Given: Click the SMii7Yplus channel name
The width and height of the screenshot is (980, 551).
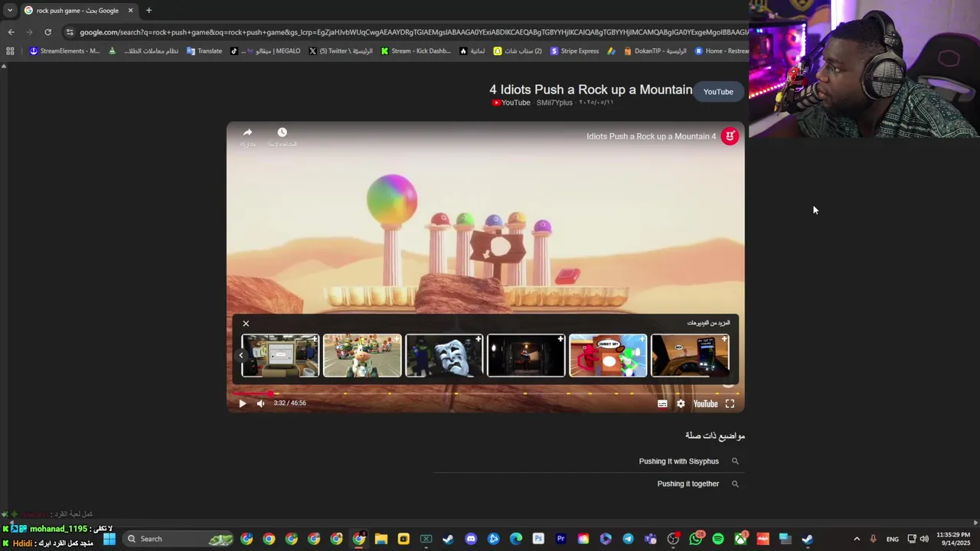Looking at the screenshot, I should (x=554, y=103).
